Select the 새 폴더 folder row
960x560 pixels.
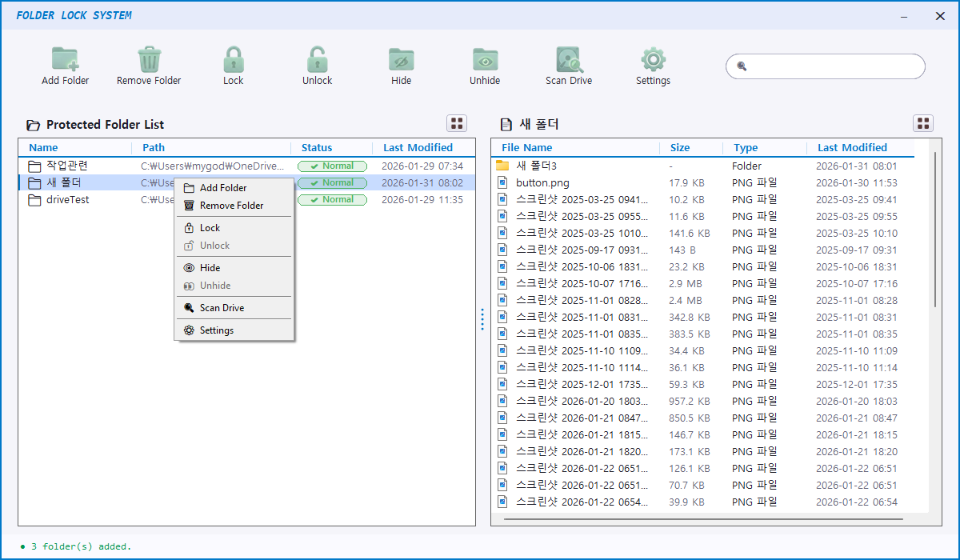pyautogui.click(x=246, y=182)
